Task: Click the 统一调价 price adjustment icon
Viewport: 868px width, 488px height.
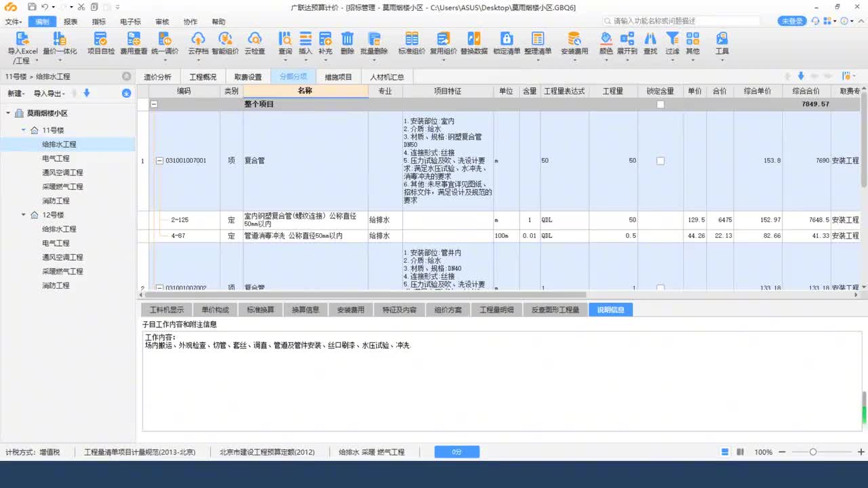Action: [x=165, y=39]
